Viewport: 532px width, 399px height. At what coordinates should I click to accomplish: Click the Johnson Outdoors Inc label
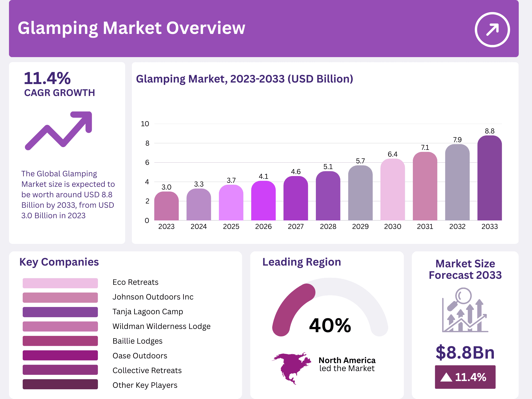click(x=153, y=297)
